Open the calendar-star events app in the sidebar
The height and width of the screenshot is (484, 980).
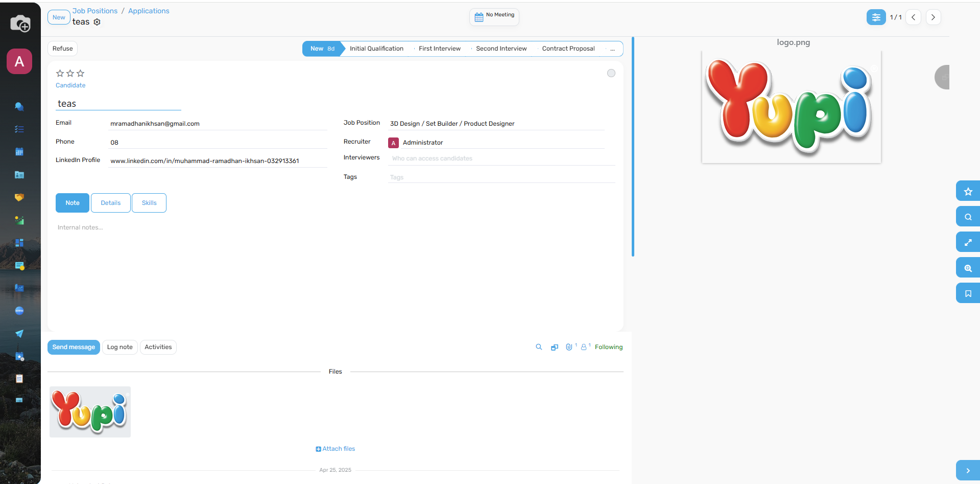point(19,356)
